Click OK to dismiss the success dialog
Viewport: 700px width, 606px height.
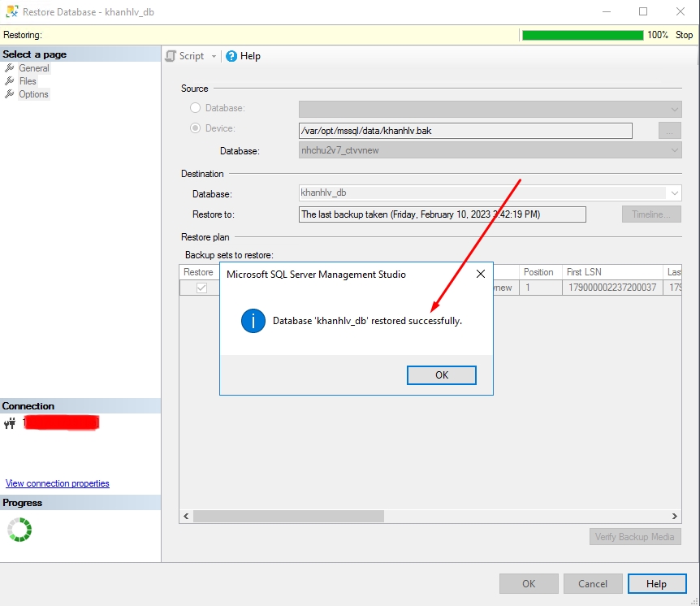[441, 374]
